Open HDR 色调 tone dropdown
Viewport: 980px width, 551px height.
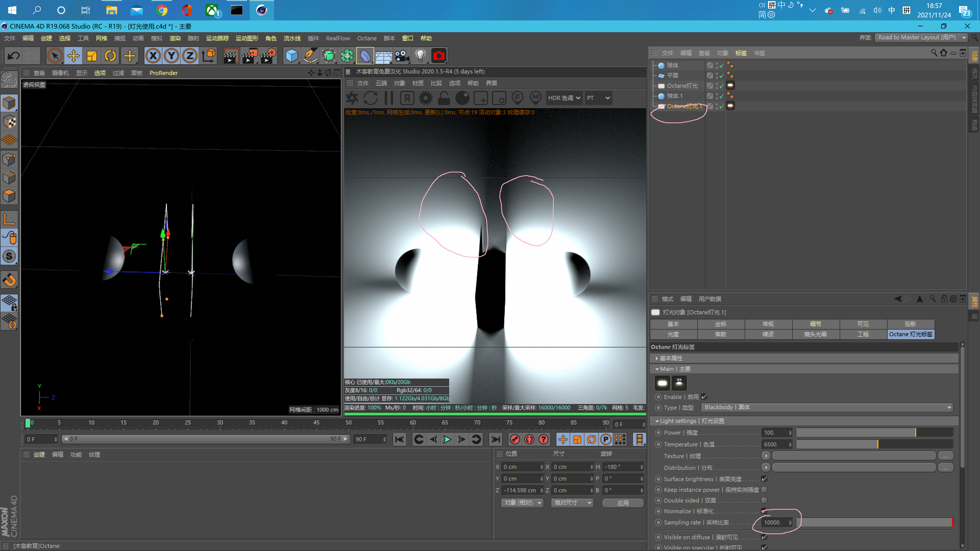tap(564, 98)
